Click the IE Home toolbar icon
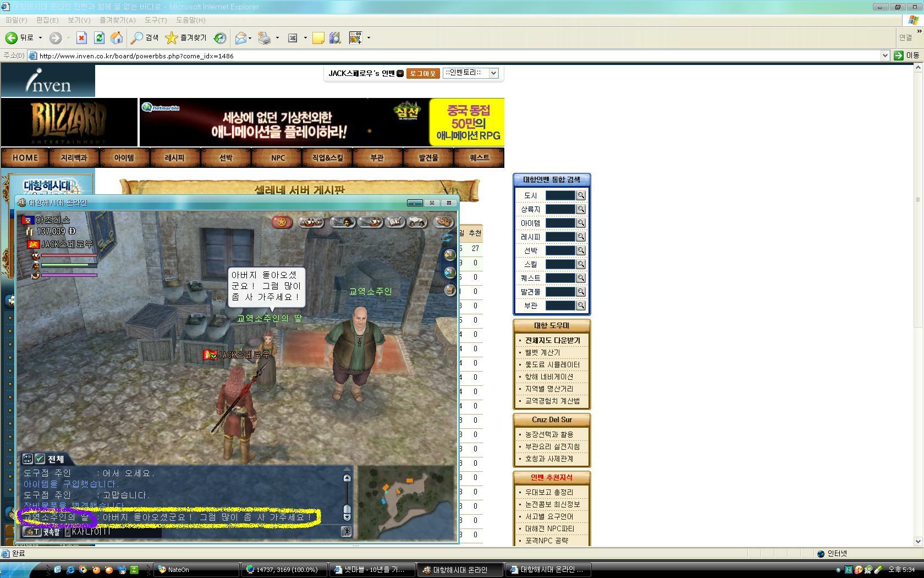The width and height of the screenshot is (924, 578). [117, 38]
